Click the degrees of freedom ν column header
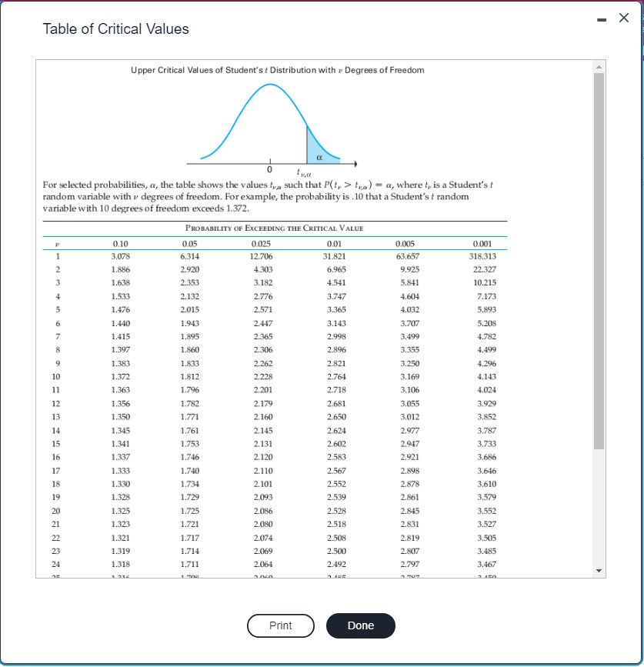644x667 pixels. click(x=57, y=244)
